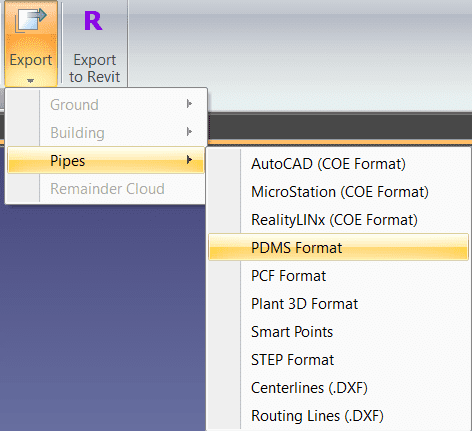
Task: Choose the highlighted PDMS Format option
Action: coord(338,247)
